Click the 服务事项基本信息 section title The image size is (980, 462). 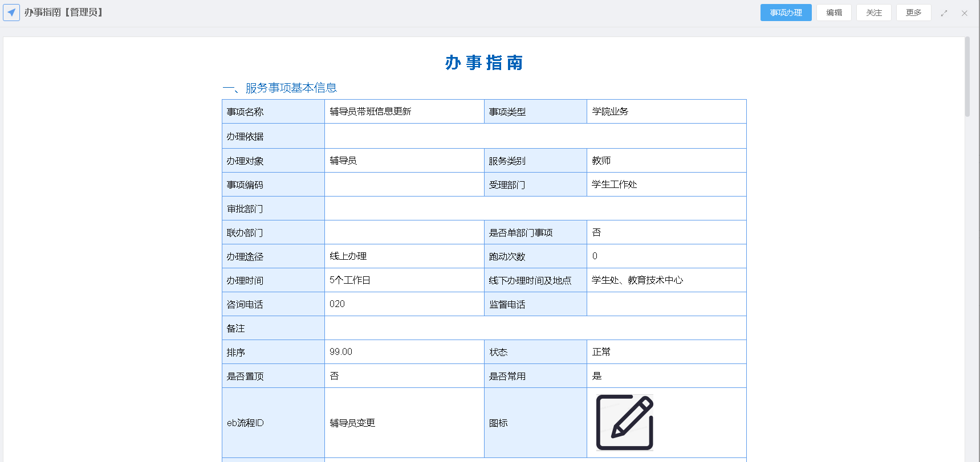tap(291, 88)
